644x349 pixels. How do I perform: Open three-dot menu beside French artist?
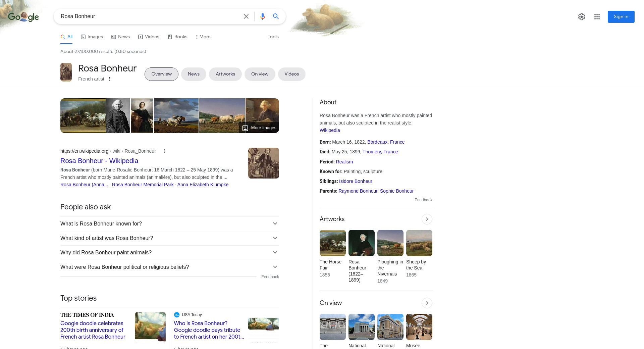click(110, 79)
